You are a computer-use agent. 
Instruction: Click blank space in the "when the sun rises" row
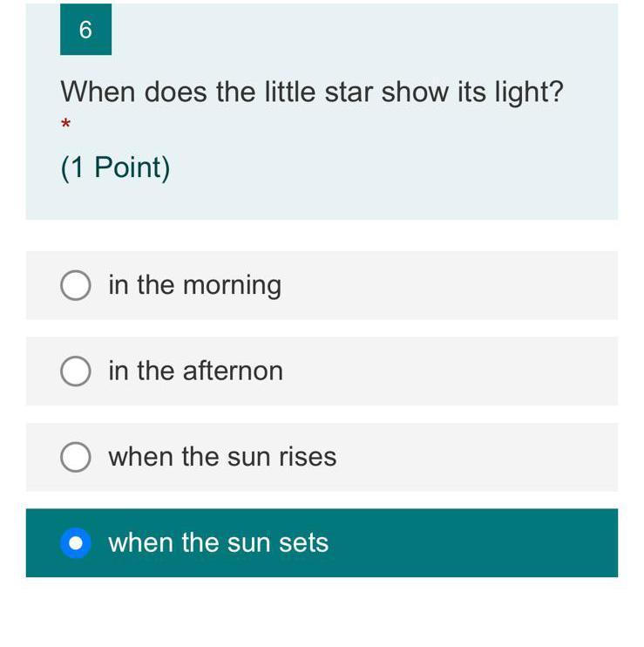(x=479, y=457)
